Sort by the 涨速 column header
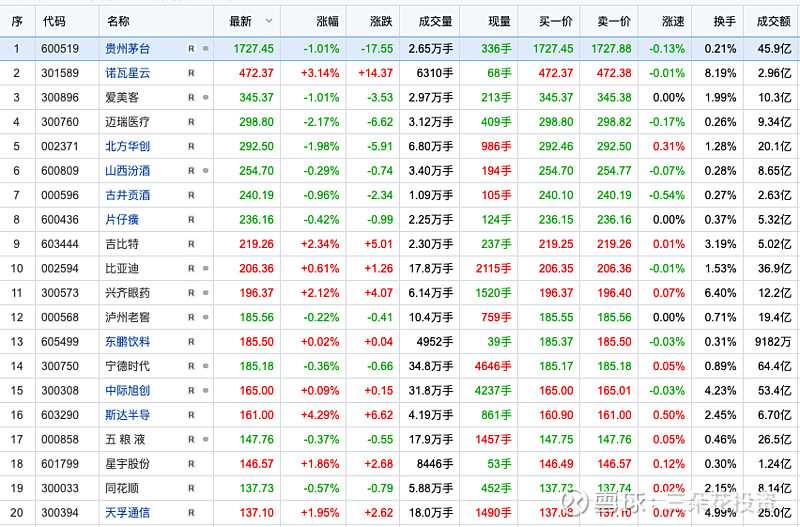This screenshot has width=800, height=527. point(673,21)
